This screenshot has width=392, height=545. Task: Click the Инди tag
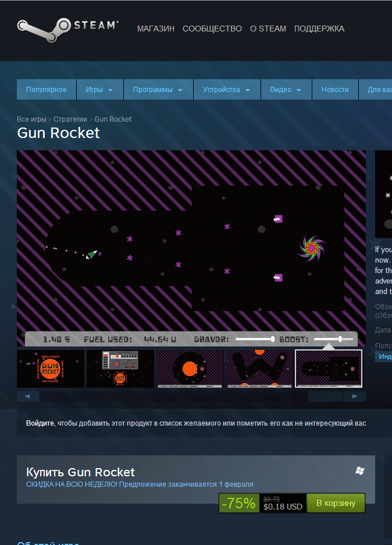pyautogui.click(x=384, y=356)
